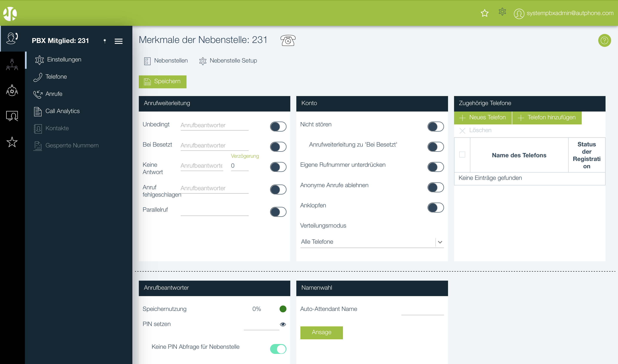The height and width of the screenshot is (364, 618).
Task: Open the organization hierarchy sidebar icon
Action: click(x=12, y=64)
